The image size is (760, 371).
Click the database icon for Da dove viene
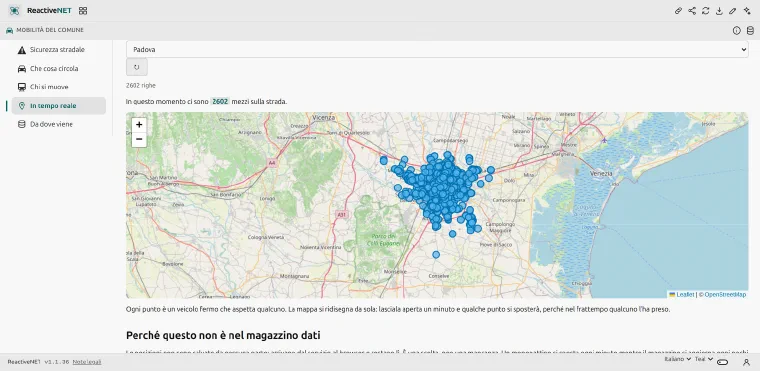pyautogui.click(x=22, y=125)
